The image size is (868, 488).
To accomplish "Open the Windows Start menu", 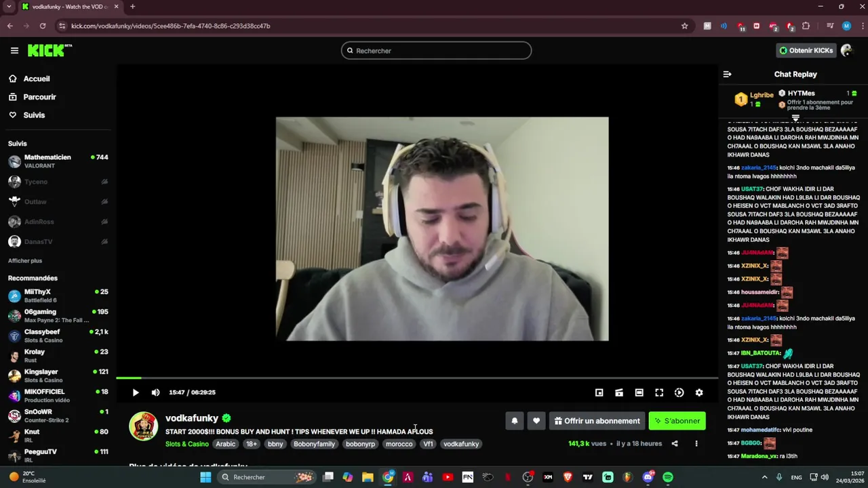I will [205, 477].
